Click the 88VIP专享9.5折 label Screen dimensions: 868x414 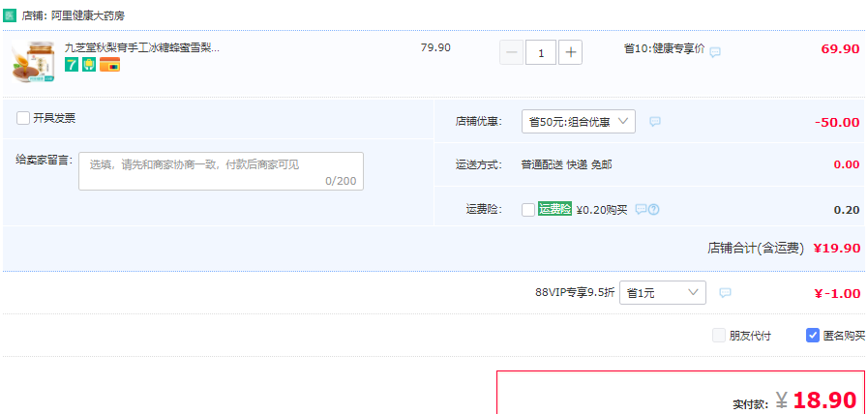[575, 293]
